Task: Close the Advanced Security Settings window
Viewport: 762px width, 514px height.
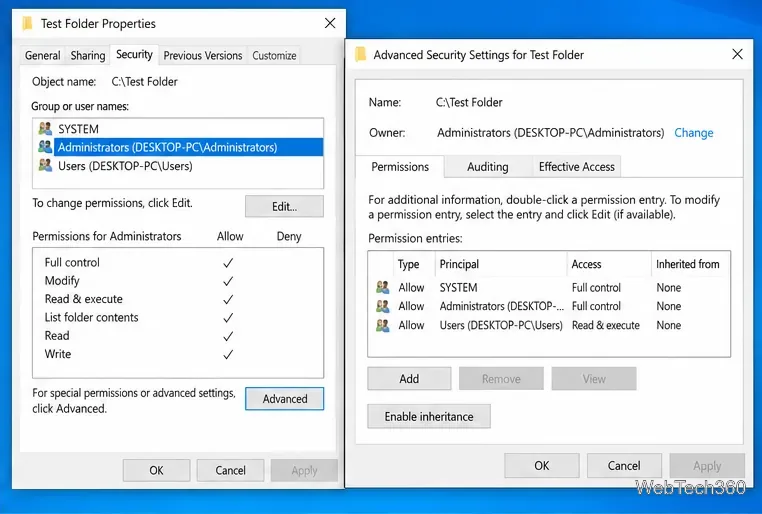Action: point(737,54)
